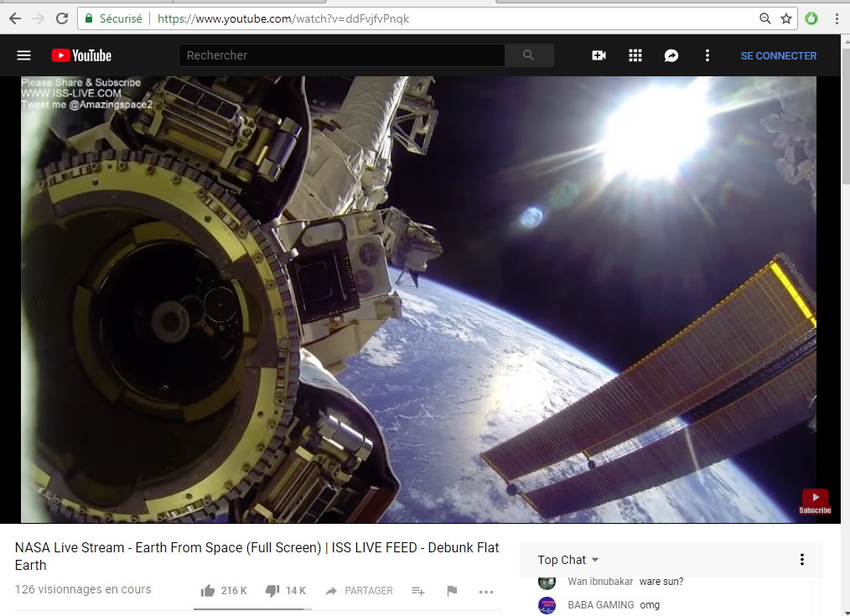Focus the Rechercher search field

click(x=341, y=55)
